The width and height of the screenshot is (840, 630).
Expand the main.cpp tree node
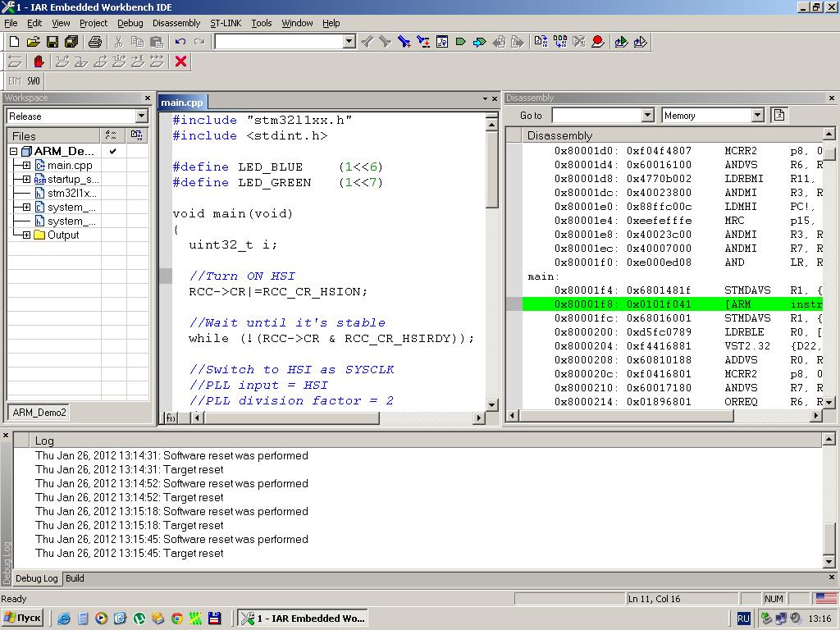(26, 166)
